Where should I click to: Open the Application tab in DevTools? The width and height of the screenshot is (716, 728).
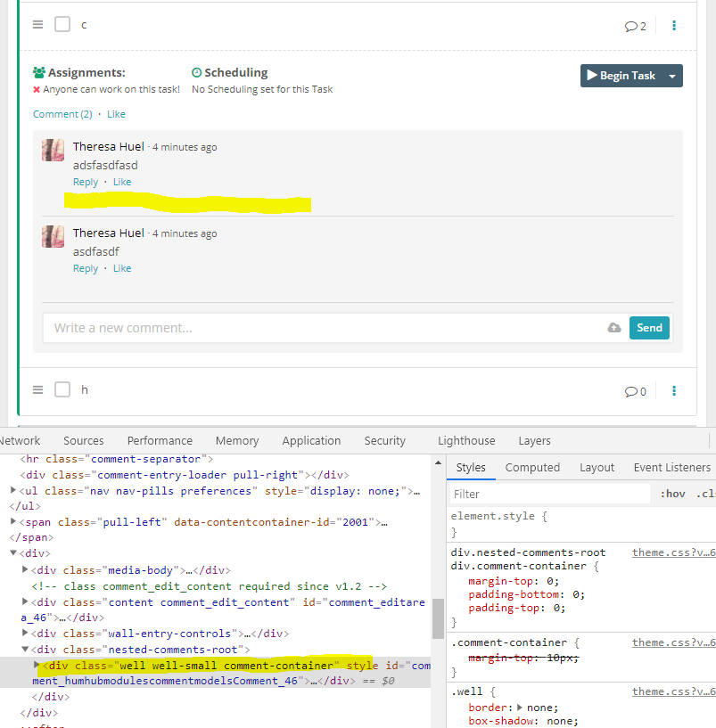pos(311,440)
